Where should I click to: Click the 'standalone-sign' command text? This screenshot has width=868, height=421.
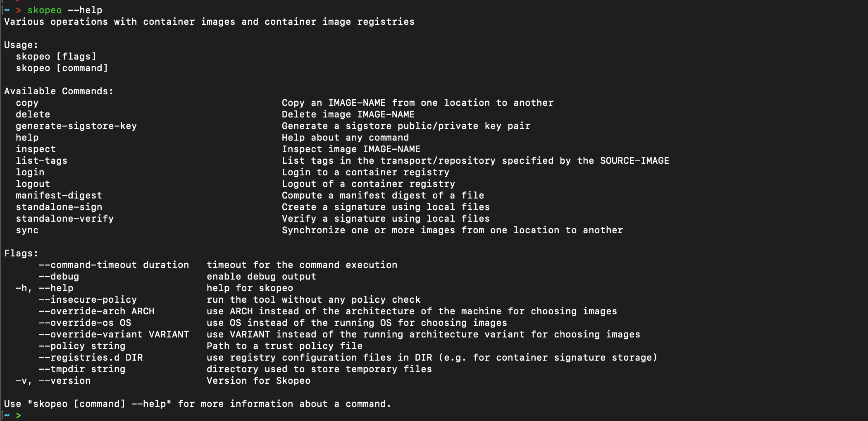(x=59, y=207)
